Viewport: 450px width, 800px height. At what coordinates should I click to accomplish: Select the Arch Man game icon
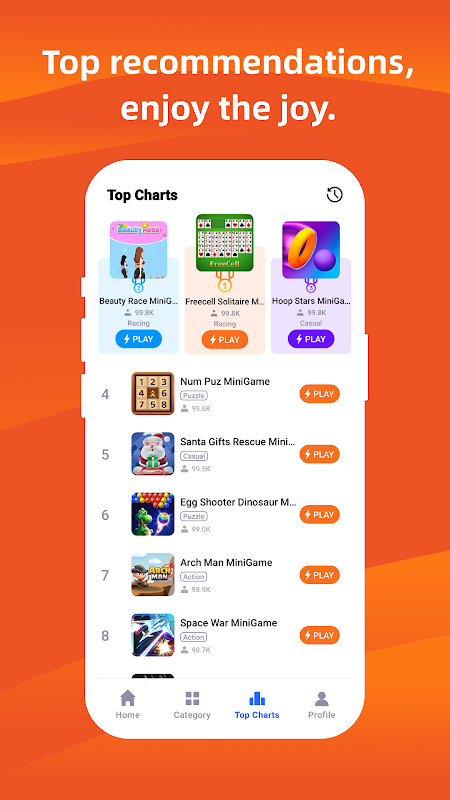click(x=153, y=574)
